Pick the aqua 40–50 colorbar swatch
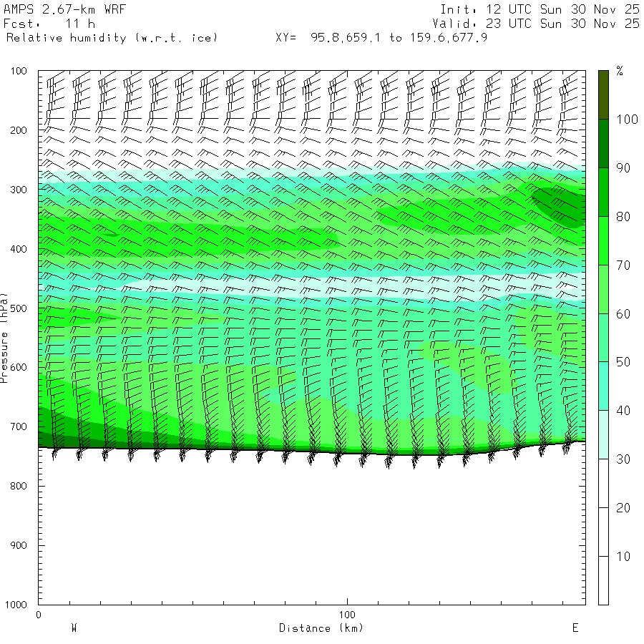This screenshot has height=644, width=644. [x=603, y=386]
